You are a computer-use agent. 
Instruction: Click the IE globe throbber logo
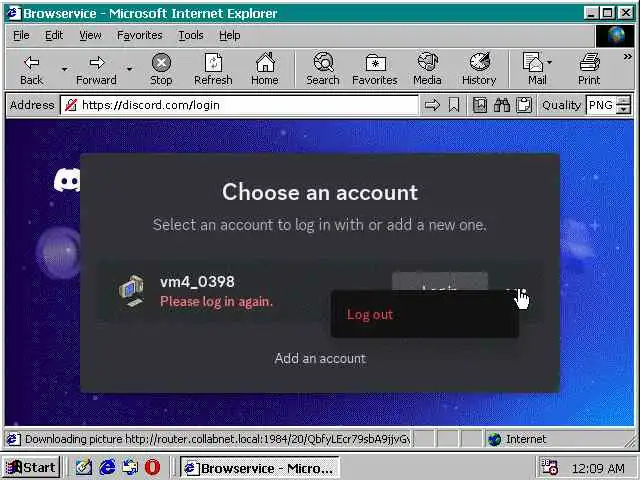coord(616,36)
